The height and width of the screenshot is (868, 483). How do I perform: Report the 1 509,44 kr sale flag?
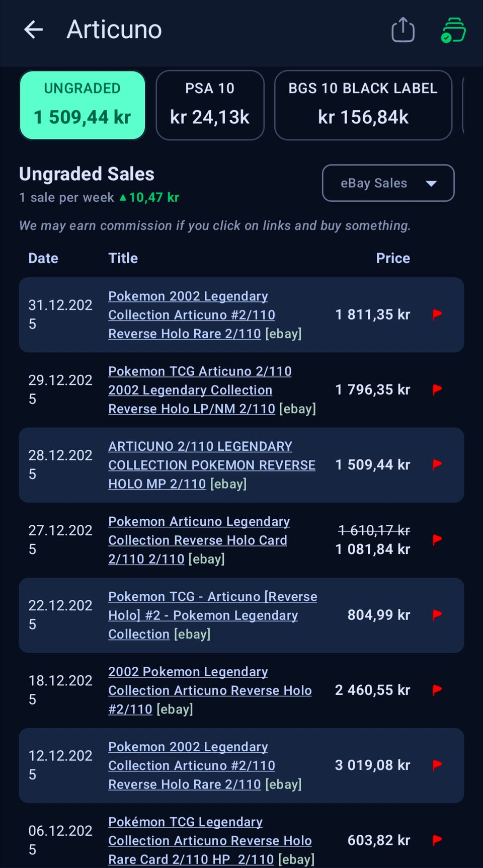tap(437, 464)
